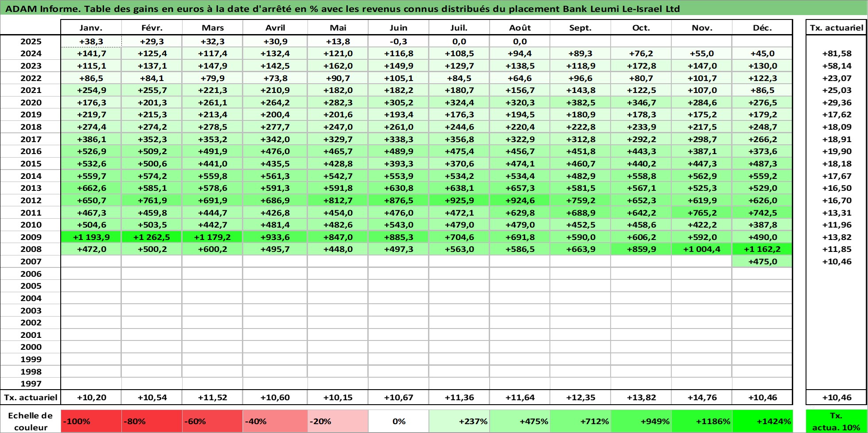Screen dimensions: 868x433
Task: Click the Janv. column header
Action: 91,27
